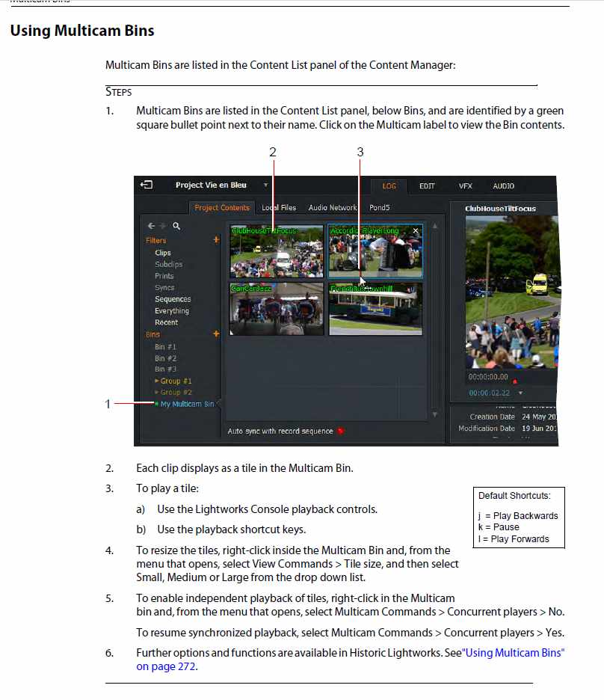Click the Filters section heading

coord(155,241)
